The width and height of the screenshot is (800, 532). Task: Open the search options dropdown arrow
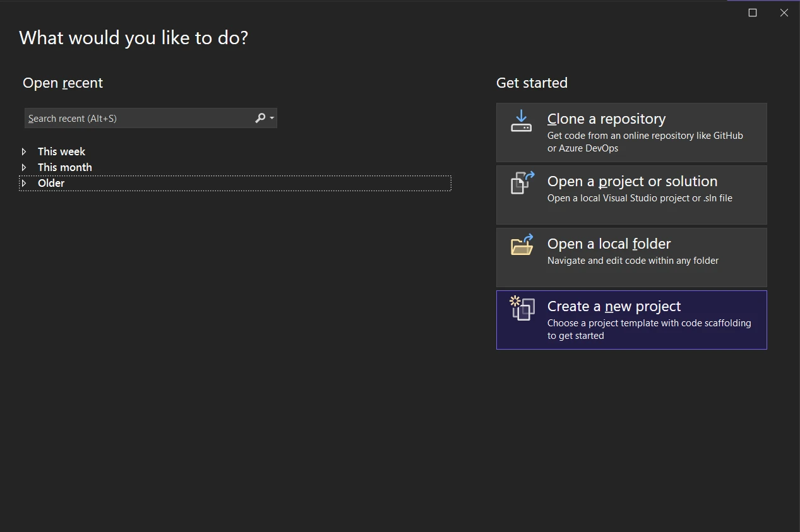pos(272,118)
